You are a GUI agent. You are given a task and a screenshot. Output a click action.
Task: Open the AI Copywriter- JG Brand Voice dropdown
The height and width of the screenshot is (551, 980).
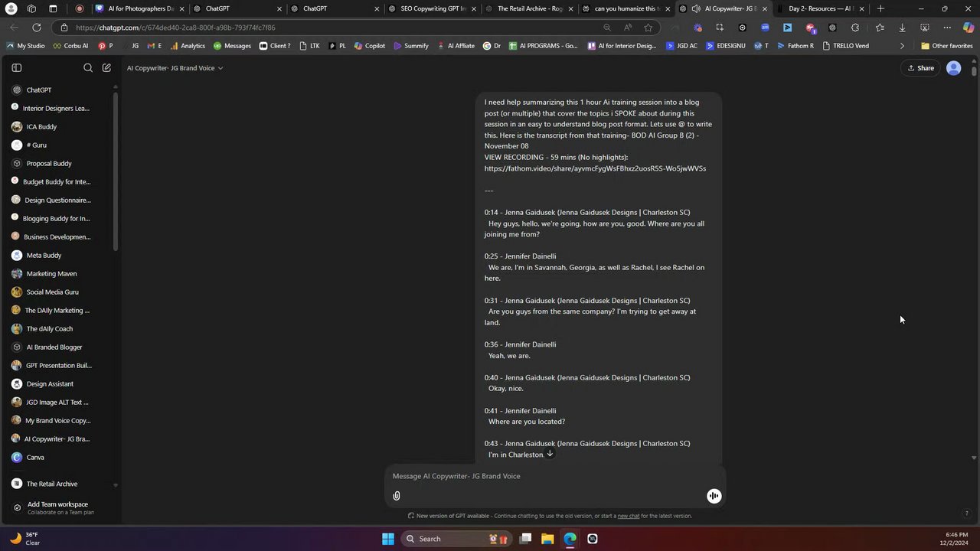click(175, 68)
